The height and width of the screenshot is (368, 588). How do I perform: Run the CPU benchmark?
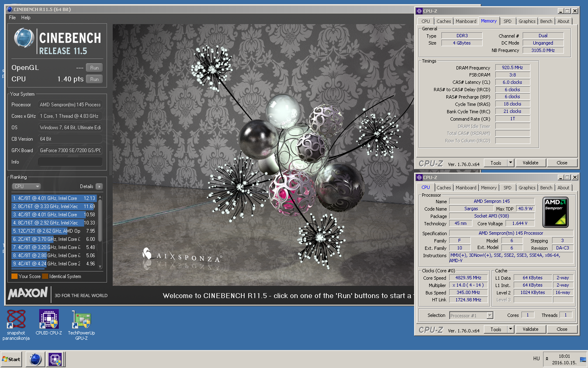coord(94,79)
